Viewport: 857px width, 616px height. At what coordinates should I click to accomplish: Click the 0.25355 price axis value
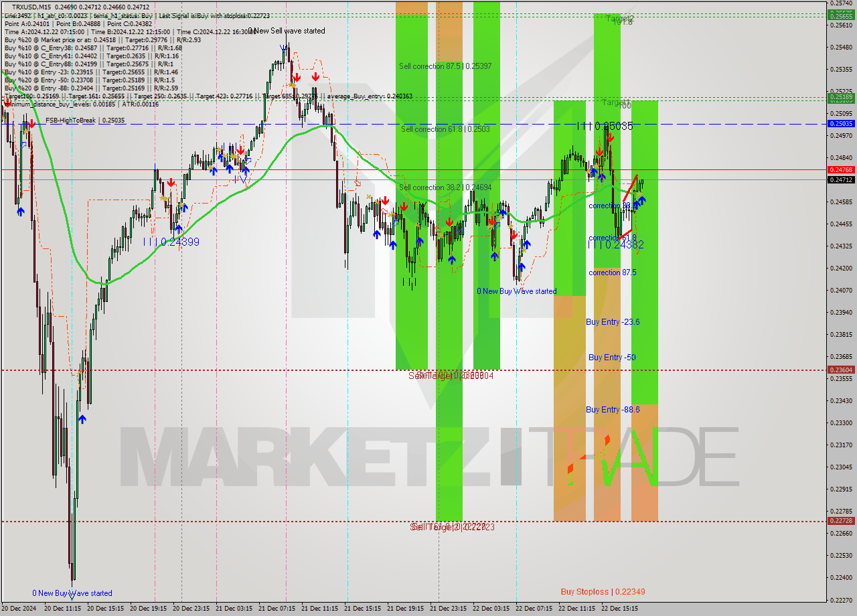point(842,69)
